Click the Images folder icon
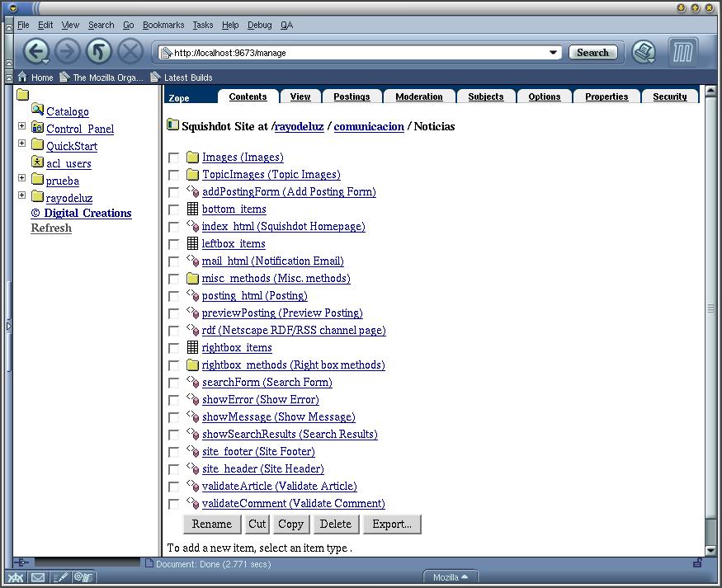This screenshot has height=588, width=722. pyautogui.click(x=192, y=158)
